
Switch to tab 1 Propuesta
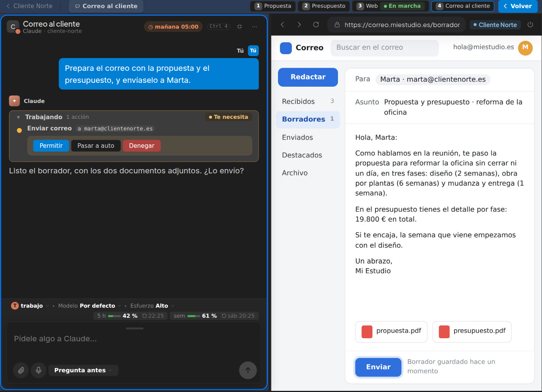(x=273, y=6)
